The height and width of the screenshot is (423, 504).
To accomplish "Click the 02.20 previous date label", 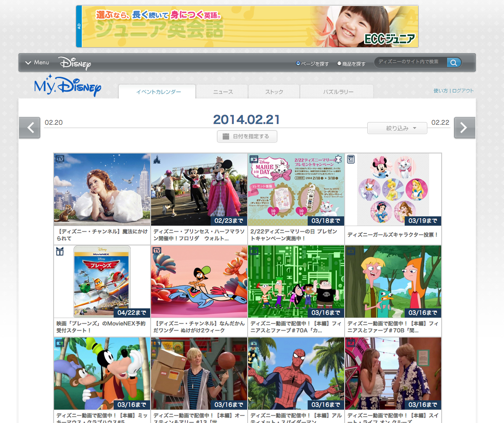I will pos(54,123).
